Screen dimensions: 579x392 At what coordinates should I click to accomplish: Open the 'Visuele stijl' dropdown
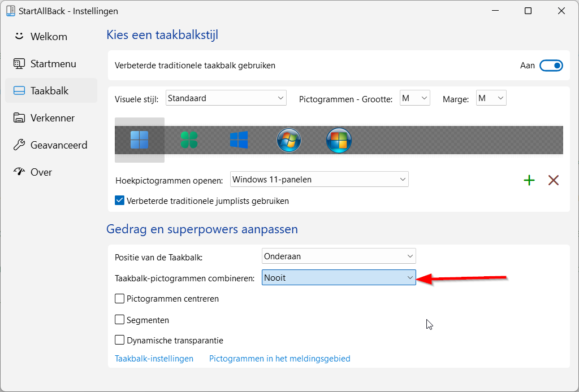(x=226, y=98)
